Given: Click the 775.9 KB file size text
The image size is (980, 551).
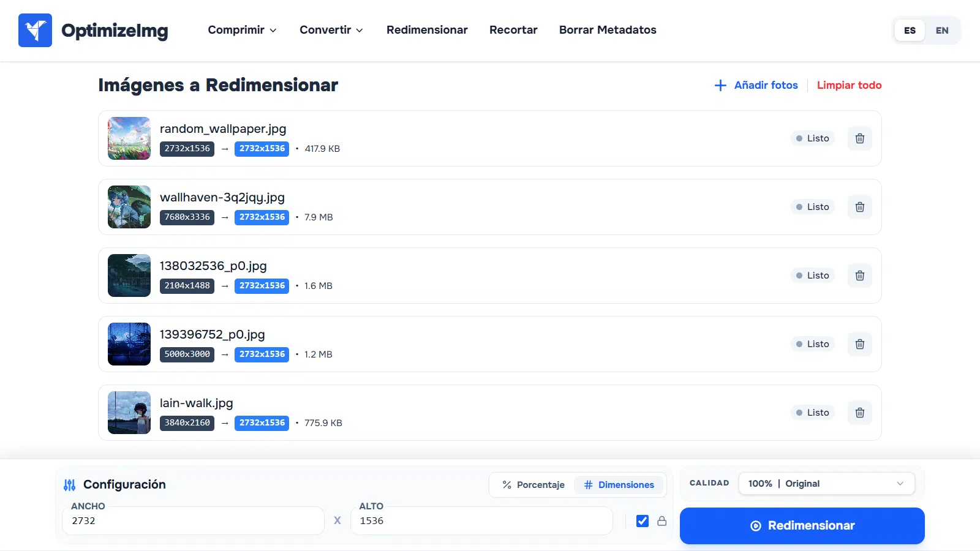Looking at the screenshot, I should point(323,423).
